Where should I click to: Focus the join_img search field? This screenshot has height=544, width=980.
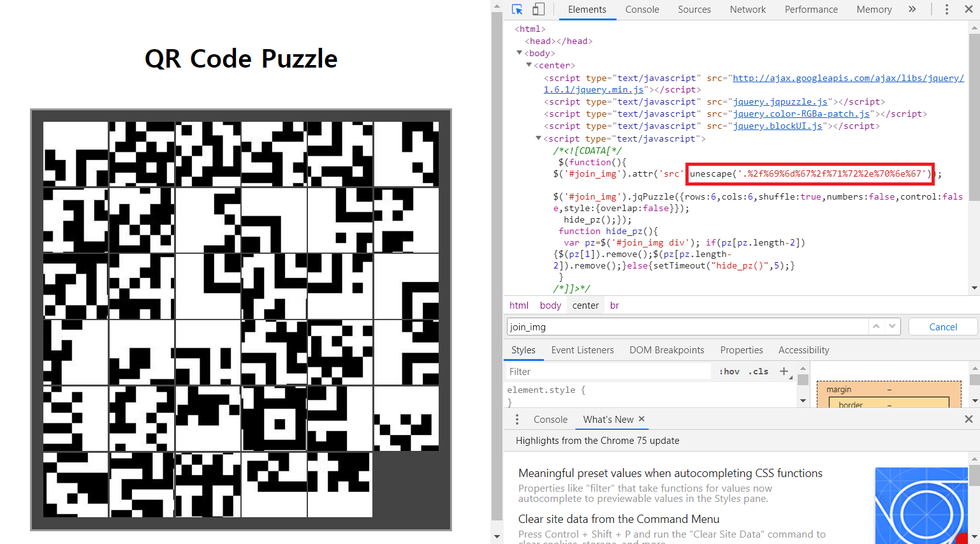(x=687, y=327)
